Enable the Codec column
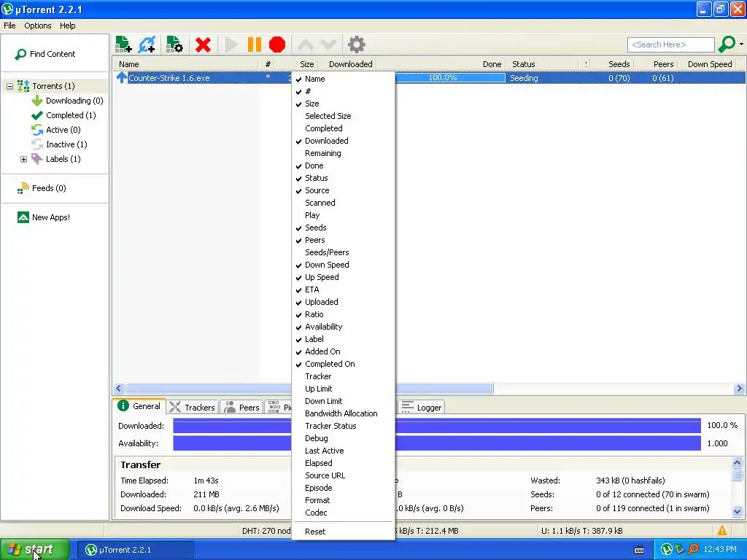 coord(343,513)
